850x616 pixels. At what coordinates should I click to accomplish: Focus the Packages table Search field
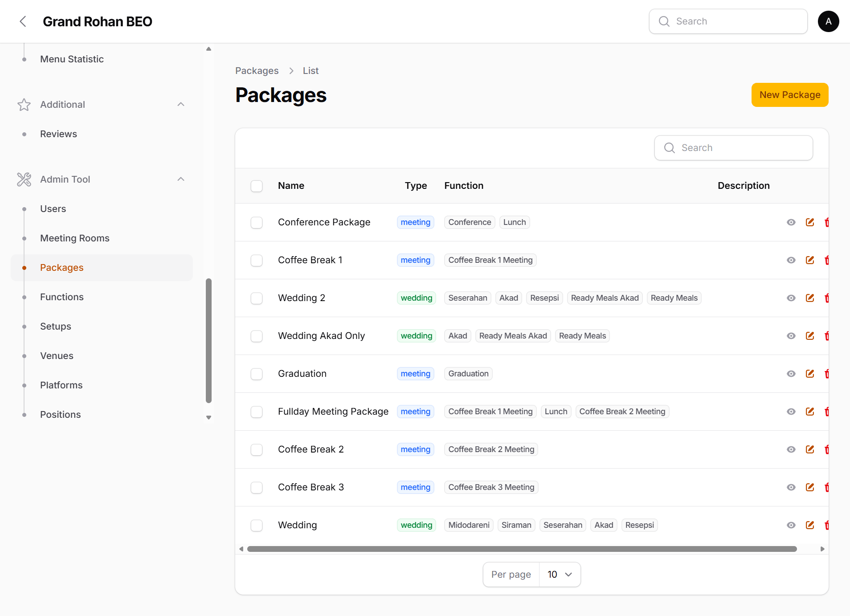pyautogui.click(x=733, y=148)
